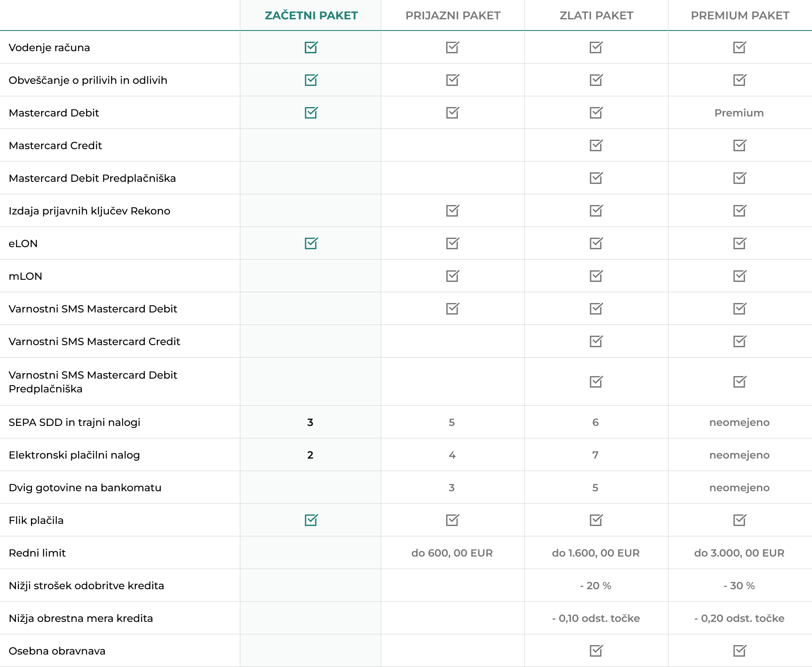Open the ZLATI PAKET column header
The width and height of the screenshot is (812, 667).
tap(596, 15)
